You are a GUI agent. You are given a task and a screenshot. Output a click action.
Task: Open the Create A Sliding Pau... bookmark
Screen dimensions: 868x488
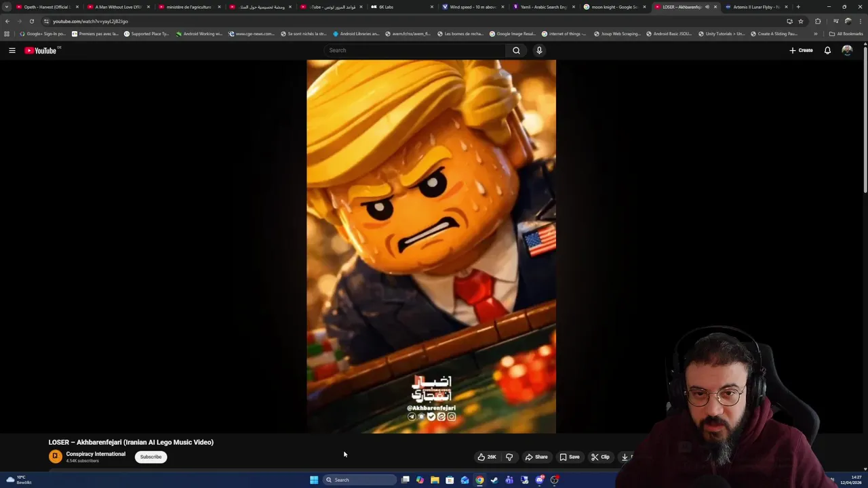tap(774, 34)
